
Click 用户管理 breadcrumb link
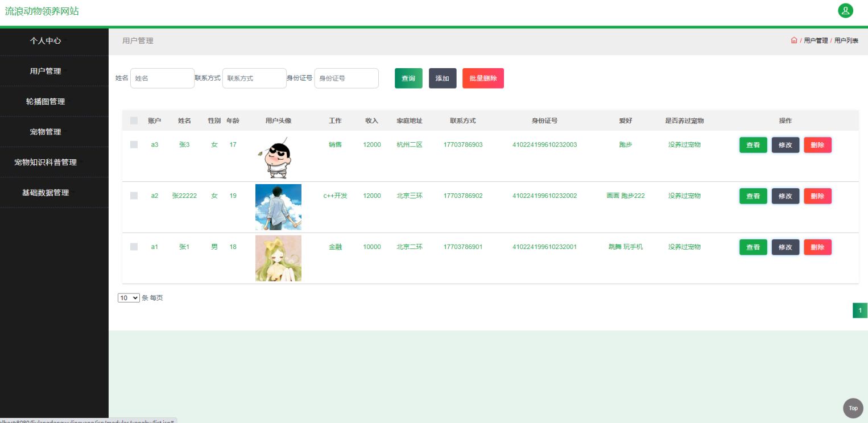pyautogui.click(x=816, y=40)
